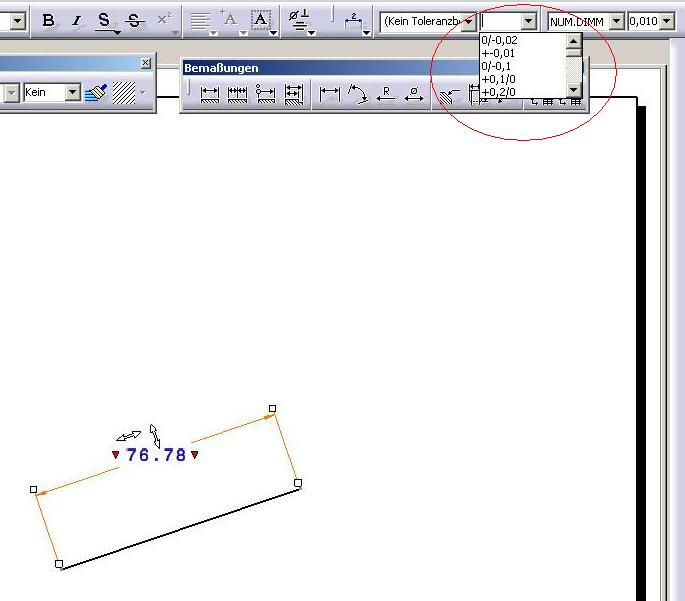The height and width of the screenshot is (601, 685).
Task: Select the radius R dimension tool
Action: pos(386,94)
